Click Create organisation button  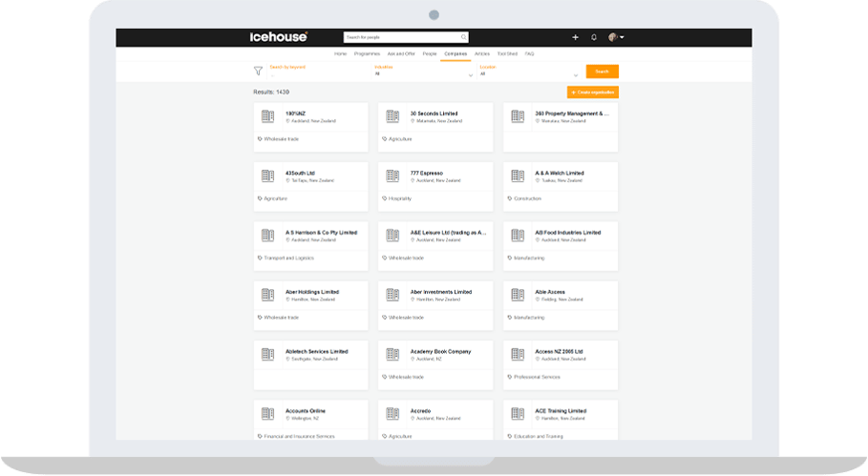click(x=592, y=93)
